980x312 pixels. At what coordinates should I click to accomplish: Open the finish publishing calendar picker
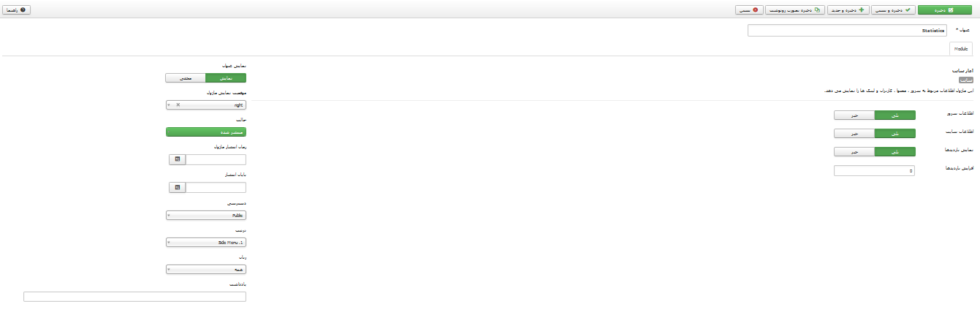(177, 187)
